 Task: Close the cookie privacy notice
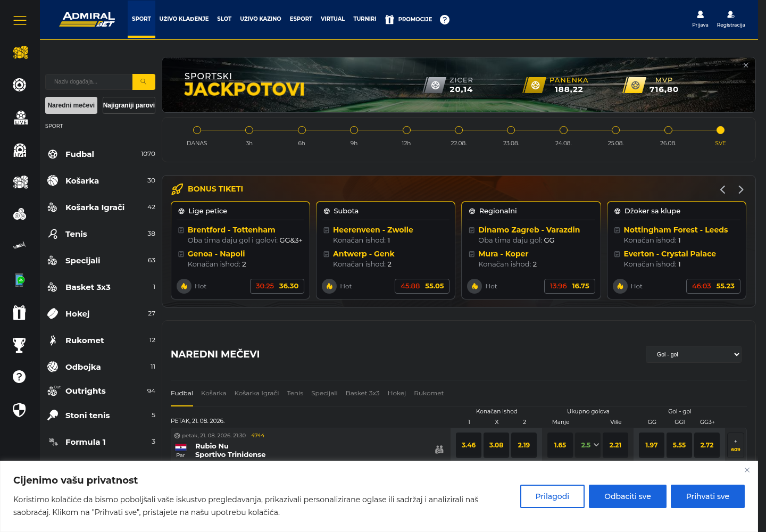(x=747, y=470)
